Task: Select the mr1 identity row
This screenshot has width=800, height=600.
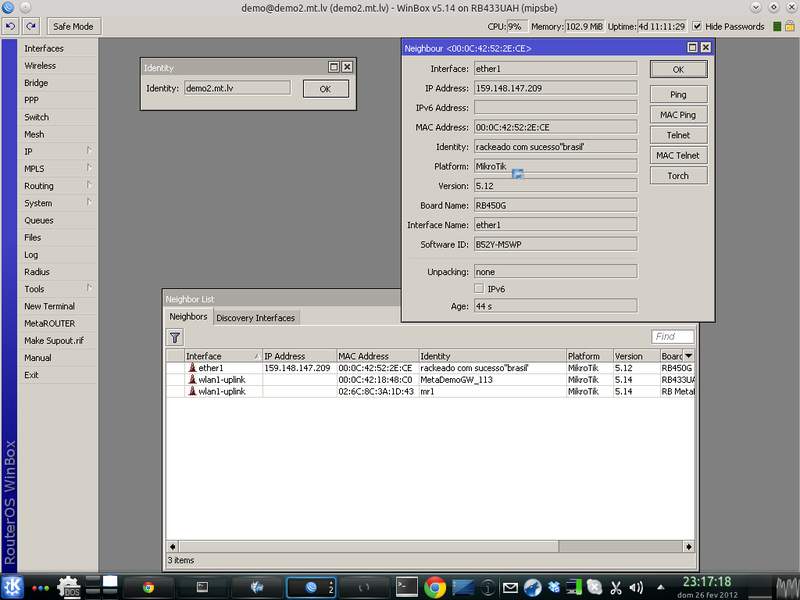Action: pos(431,391)
